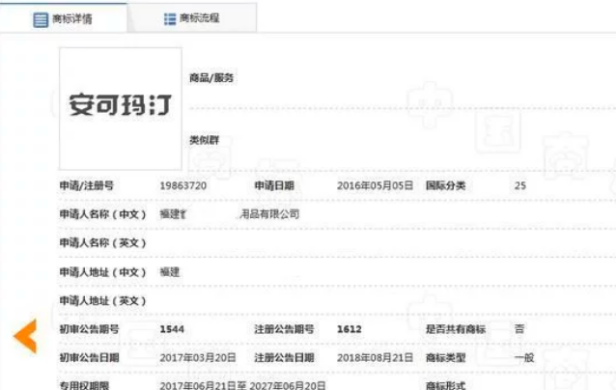Select the applicant address value 福建
This screenshot has width=616, height=390.
[x=170, y=272]
